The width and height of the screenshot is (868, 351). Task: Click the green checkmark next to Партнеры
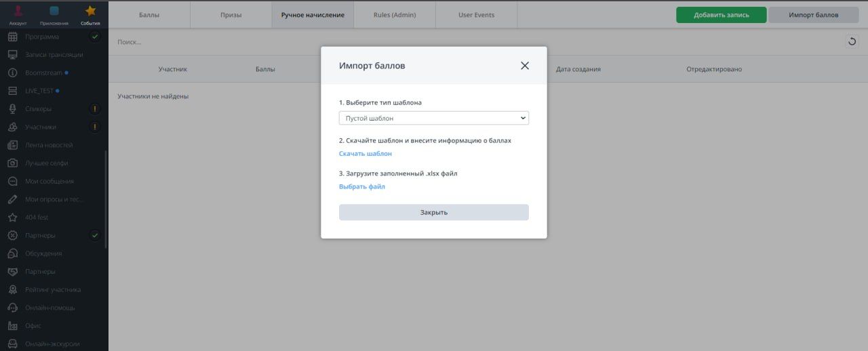pyautogui.click(x=95, y=235)
